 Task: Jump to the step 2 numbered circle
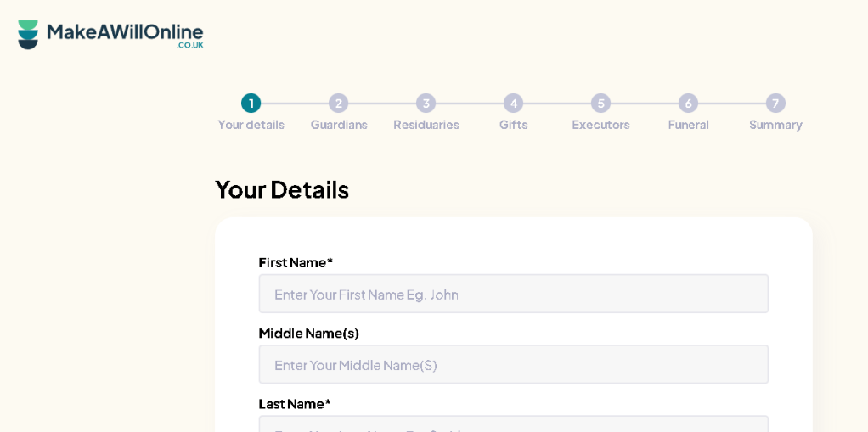338,104
